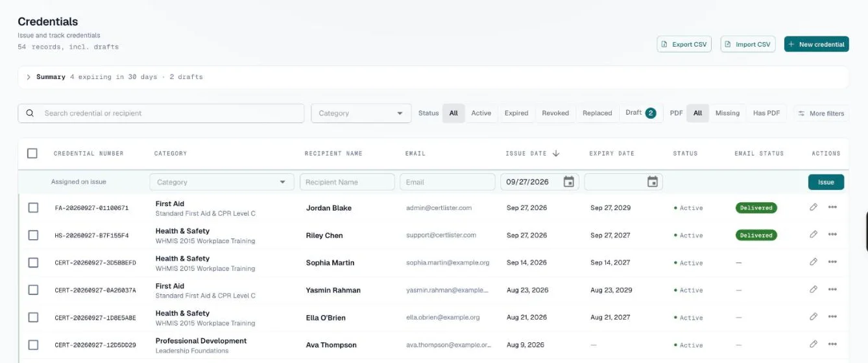868x363 pixels.
Task: Click the Issue Date sort arrow
Action: (556, 154)
